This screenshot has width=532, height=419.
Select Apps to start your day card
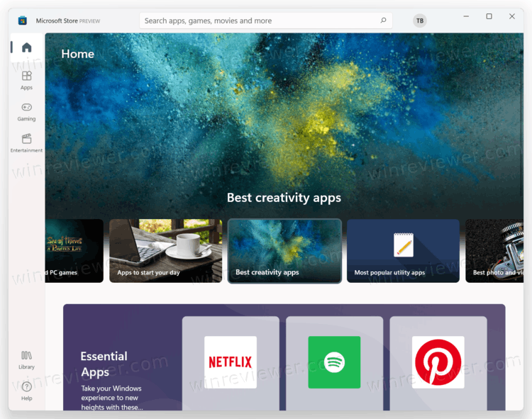165,251
